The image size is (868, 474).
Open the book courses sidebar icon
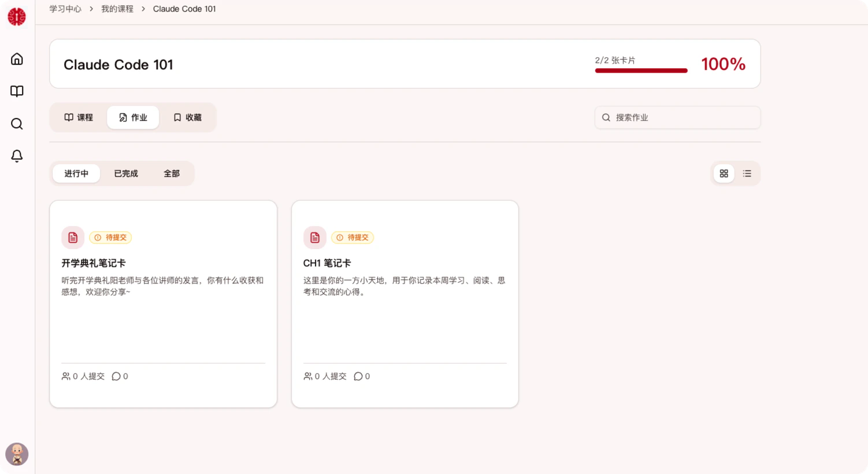[x=17, y=91]
